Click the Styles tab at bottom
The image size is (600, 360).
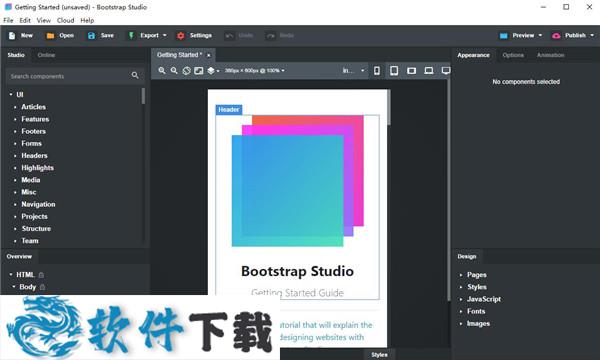[379, 355]
